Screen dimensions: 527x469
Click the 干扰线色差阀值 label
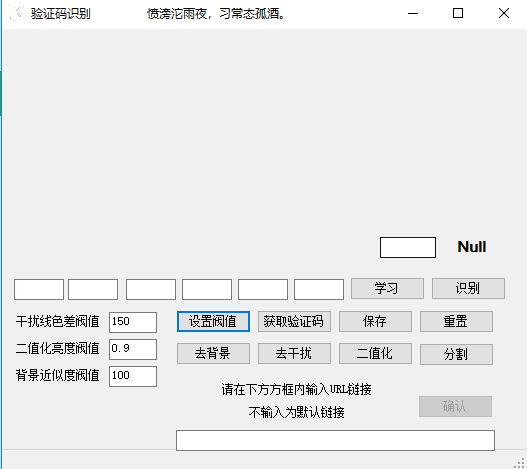pos(57,321)
